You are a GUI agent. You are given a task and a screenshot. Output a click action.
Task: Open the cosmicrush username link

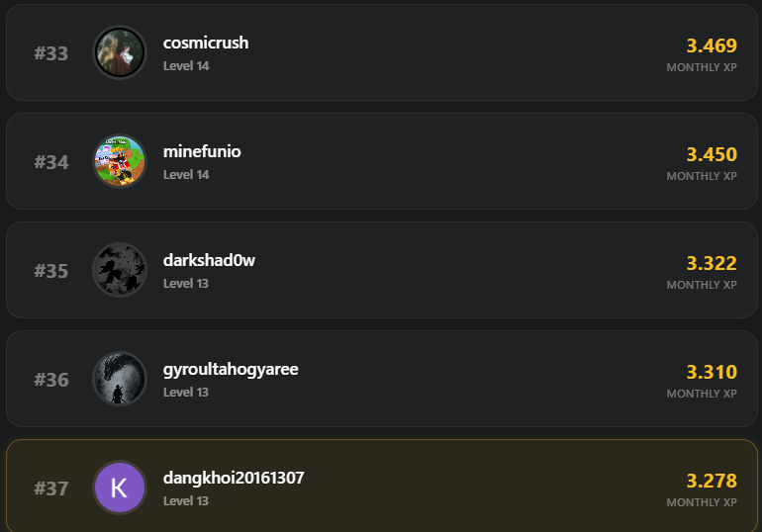(206, 43)
